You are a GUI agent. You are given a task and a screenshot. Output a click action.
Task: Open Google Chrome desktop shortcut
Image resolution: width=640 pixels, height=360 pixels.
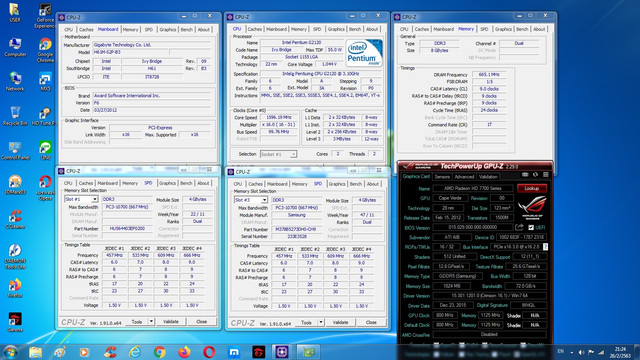point(45,50)
